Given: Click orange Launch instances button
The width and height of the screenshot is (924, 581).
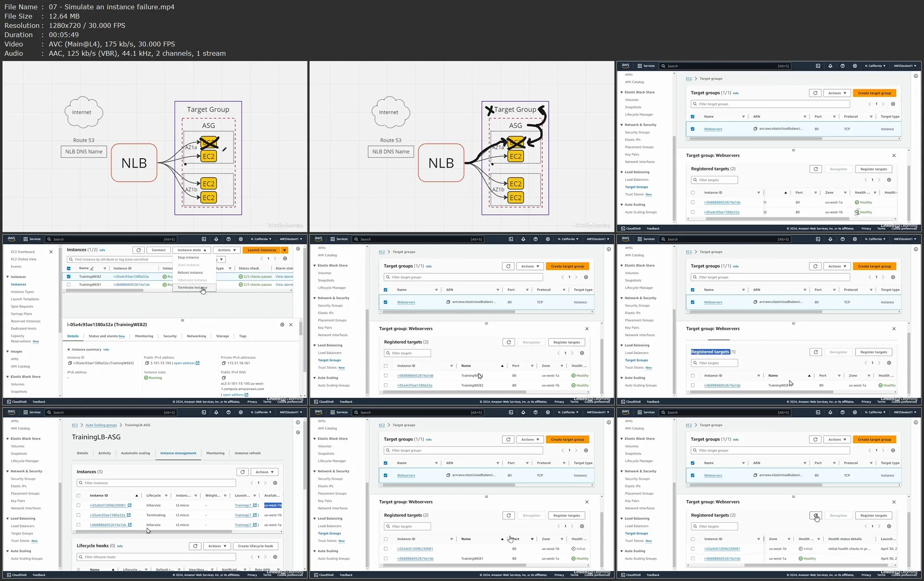Looking at the screenshot, I should coord(262,250).
